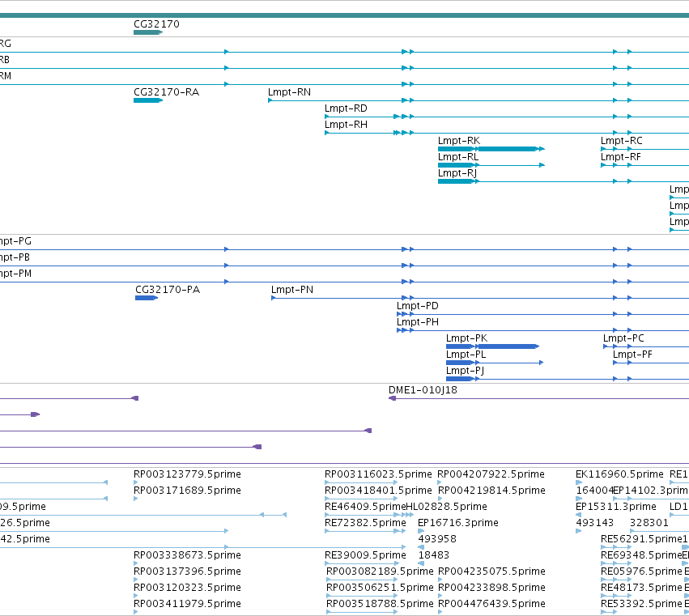Click the RP004476439.5prime EST label

491,605
